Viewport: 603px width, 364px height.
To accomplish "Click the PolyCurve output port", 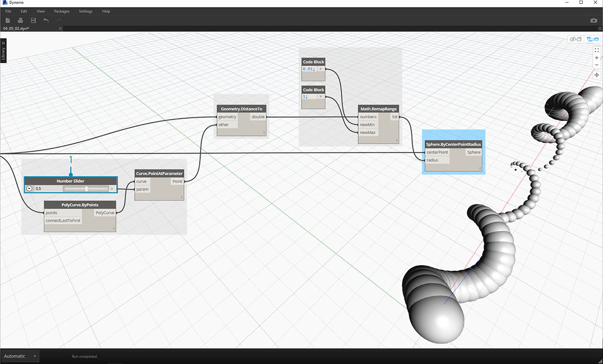I will pyautogui.click(x=105, y=213).
